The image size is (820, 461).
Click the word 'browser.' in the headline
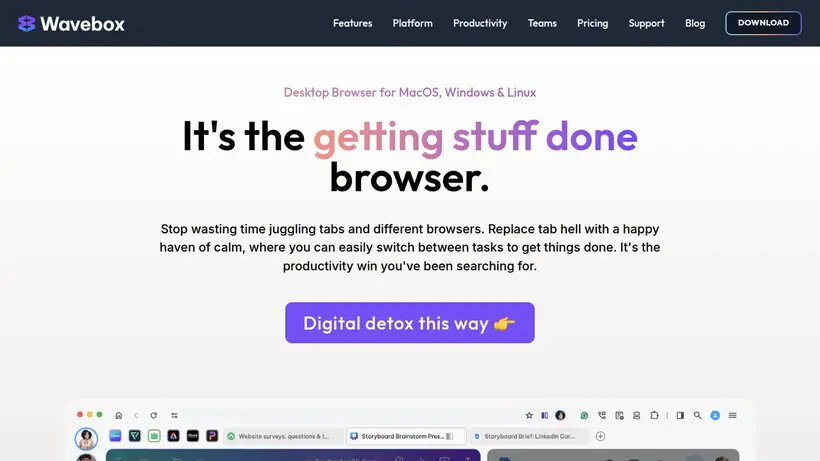click(x=409, y=178)
